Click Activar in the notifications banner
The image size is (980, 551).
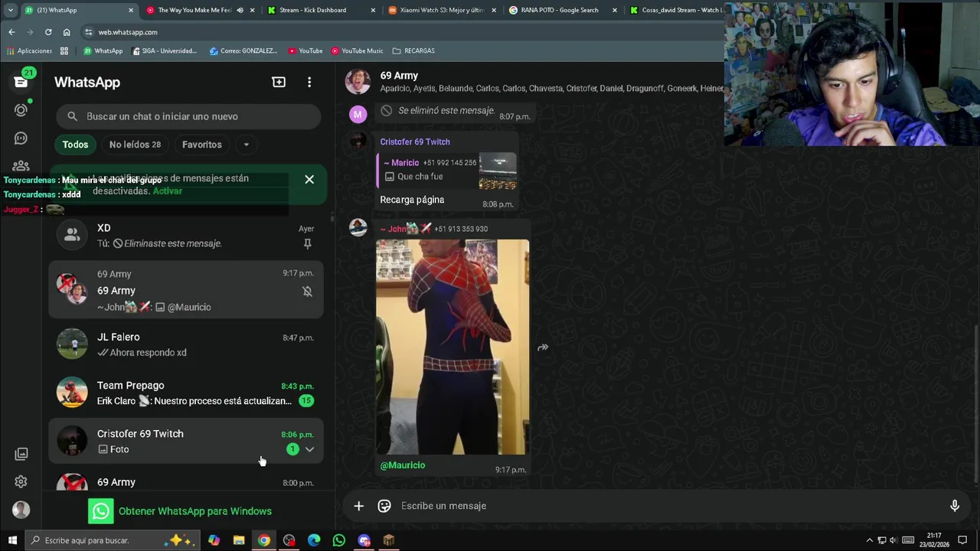pyautogui.click(x=168, y=191)
